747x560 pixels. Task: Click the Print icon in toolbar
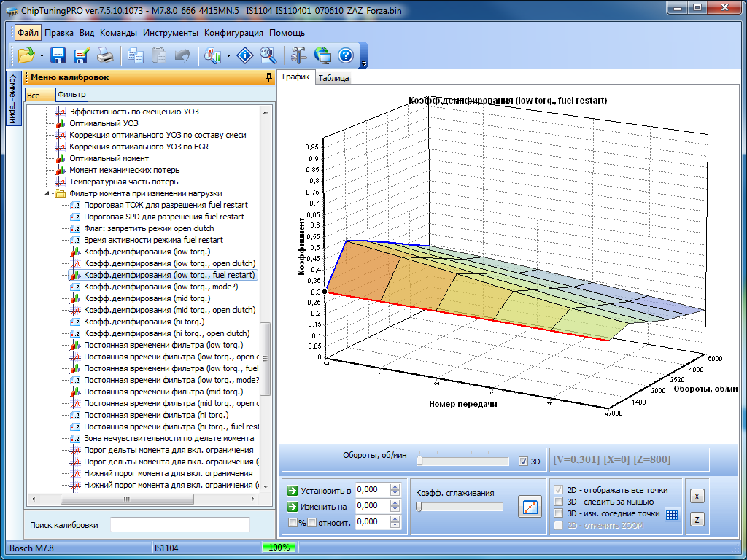(x=105, y=55)
